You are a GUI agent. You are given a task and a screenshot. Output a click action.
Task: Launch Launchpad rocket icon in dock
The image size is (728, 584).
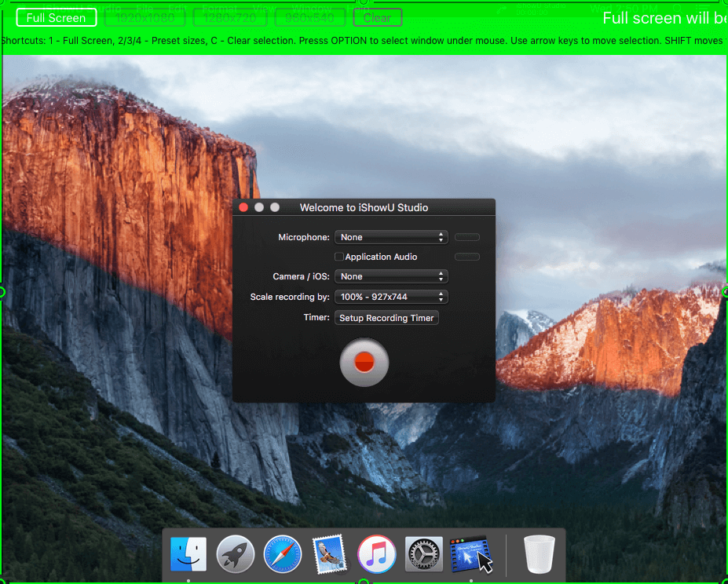click(236, 554)
